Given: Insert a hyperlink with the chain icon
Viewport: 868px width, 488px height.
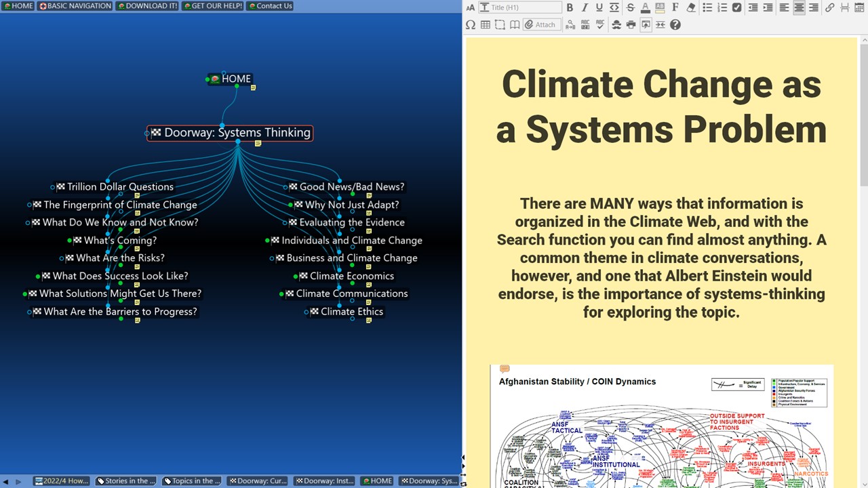Looking at the screenshot, I should point(830,7).
